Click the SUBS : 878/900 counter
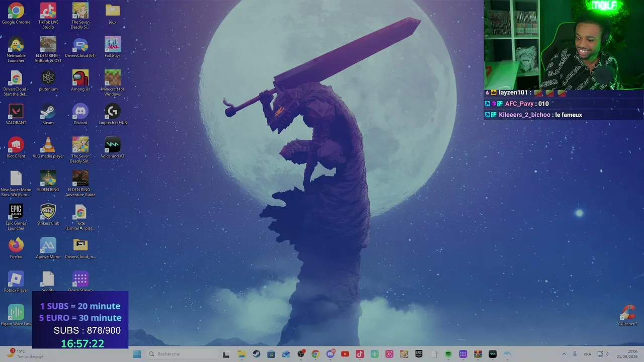This screenshot has height=362, width=644. tap(87, 330)
